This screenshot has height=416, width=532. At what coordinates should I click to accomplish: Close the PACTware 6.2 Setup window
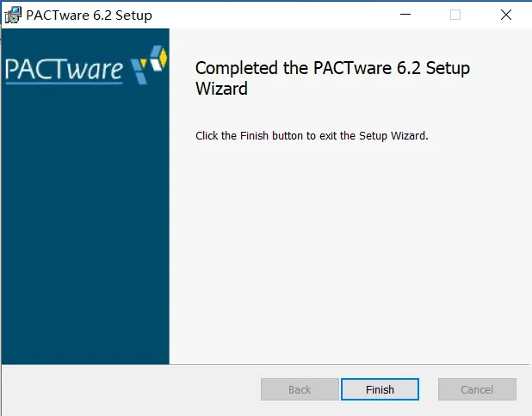[x=504, y=15]
